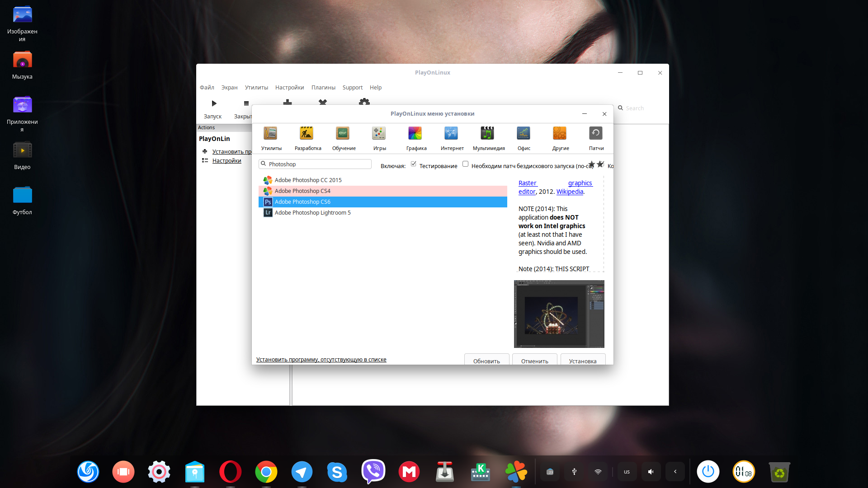Enable Необходим патч бездискового запуска checkbox

465,164
